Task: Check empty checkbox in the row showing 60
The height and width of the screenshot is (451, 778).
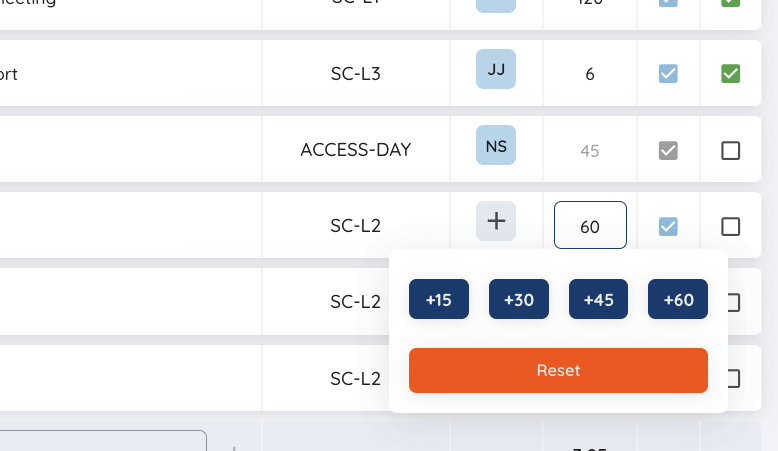Action: 730,226
